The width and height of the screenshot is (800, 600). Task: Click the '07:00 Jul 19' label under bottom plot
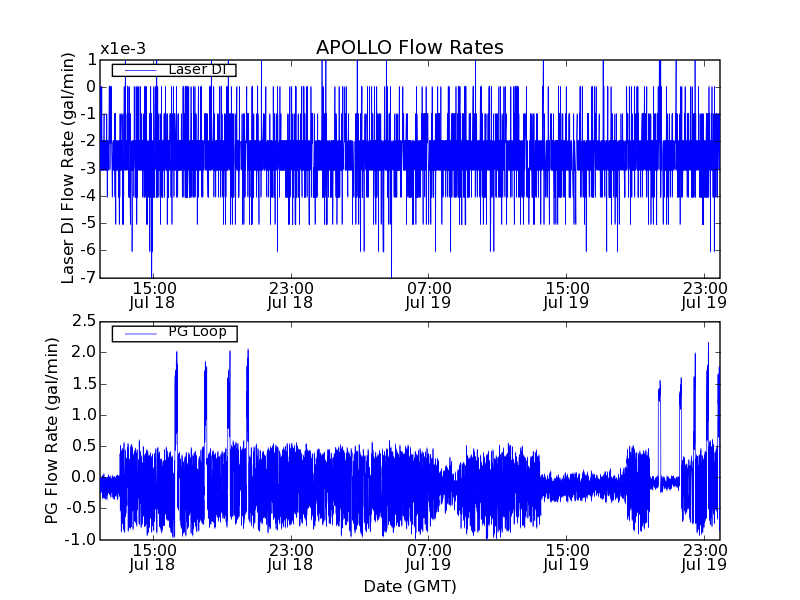point(429,558)
